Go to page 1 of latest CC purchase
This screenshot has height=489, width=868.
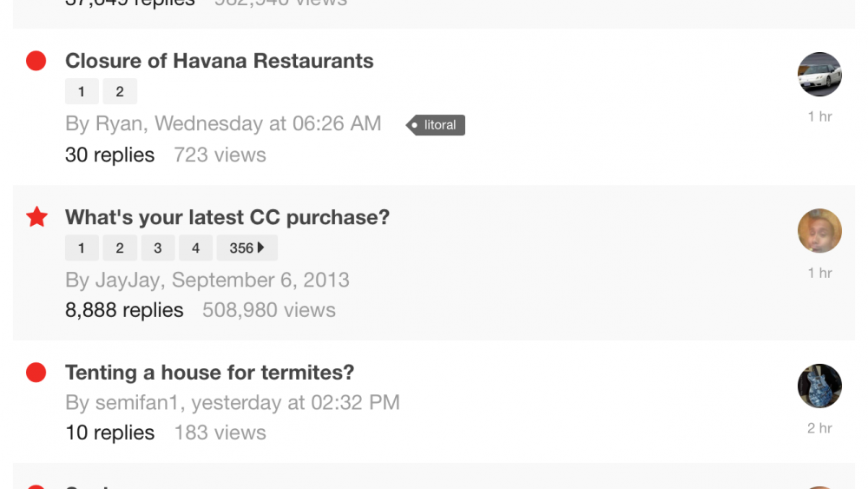[82, 248]
